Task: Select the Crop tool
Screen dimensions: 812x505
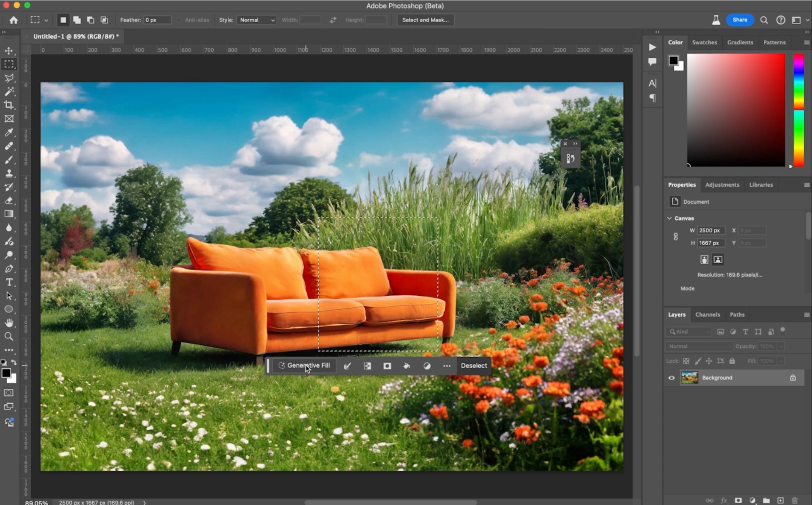Action: (9, 105)
